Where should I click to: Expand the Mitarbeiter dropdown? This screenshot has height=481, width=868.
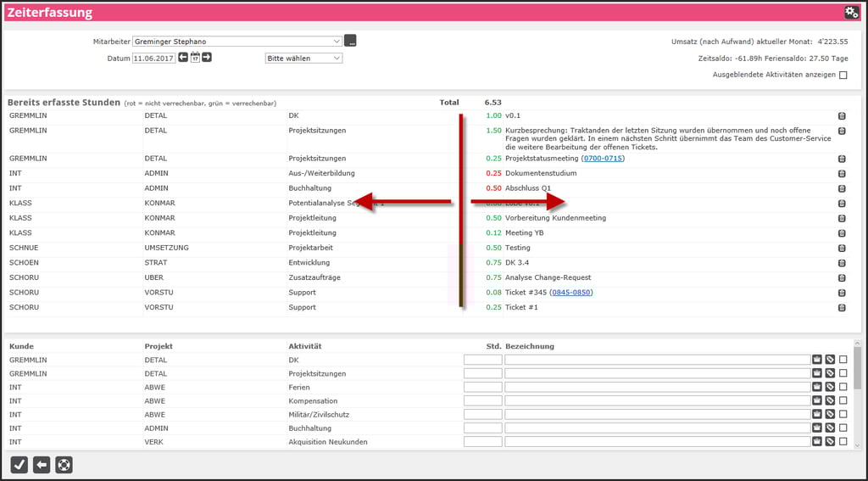tap(337, 41)
